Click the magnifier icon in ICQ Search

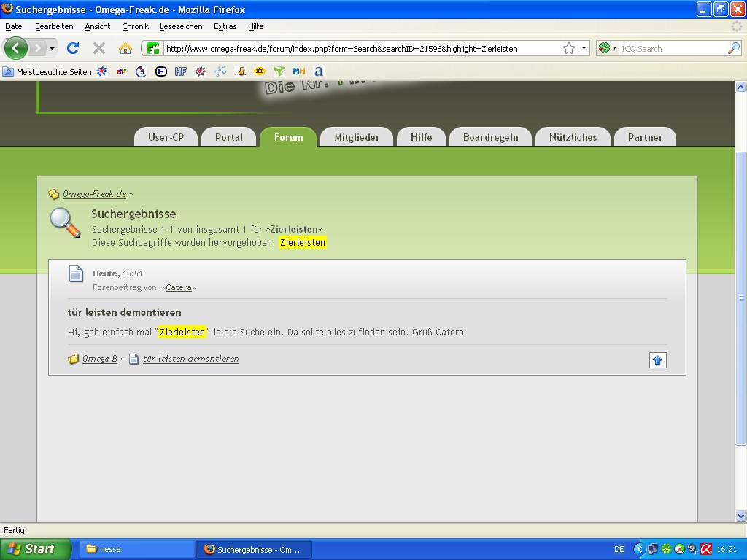733,48
